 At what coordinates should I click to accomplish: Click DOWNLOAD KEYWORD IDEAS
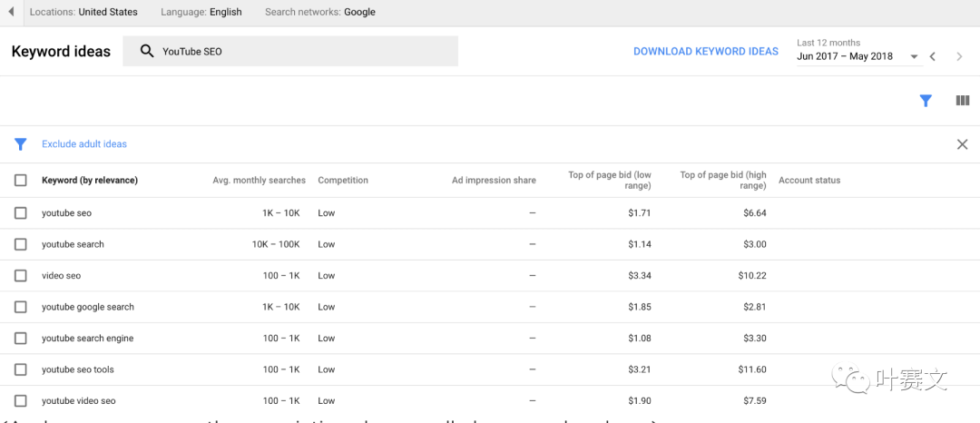point(705,52)
